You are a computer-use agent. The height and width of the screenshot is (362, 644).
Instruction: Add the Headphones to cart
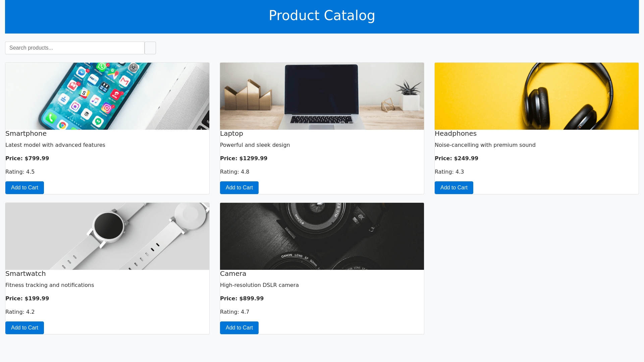click(454, 188)
